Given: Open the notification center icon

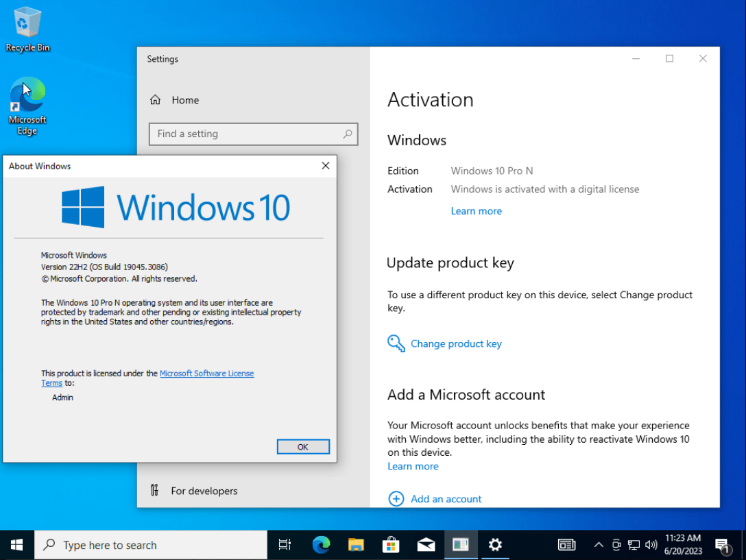Looking at the screenshot, I should [723, 546].
